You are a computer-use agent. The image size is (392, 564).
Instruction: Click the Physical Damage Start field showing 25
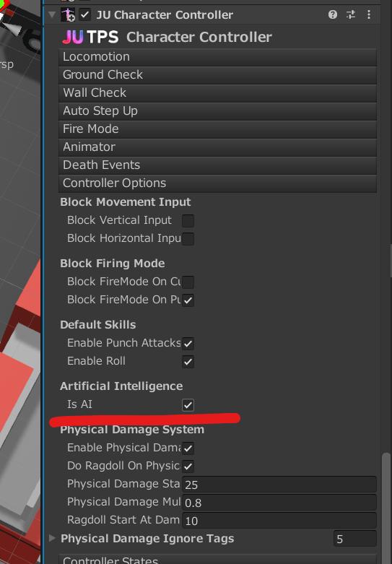click(279, 485)
